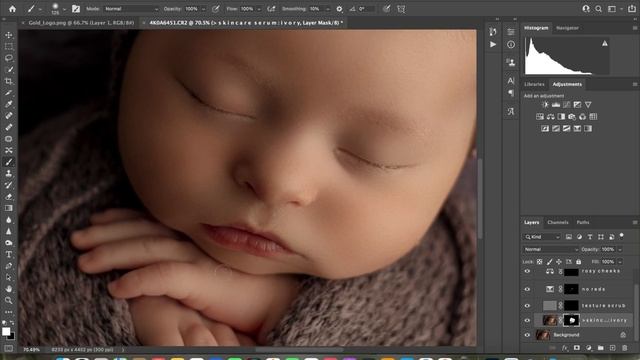
Task: Add a Vibrance adjustment
Action: [588, 105]
